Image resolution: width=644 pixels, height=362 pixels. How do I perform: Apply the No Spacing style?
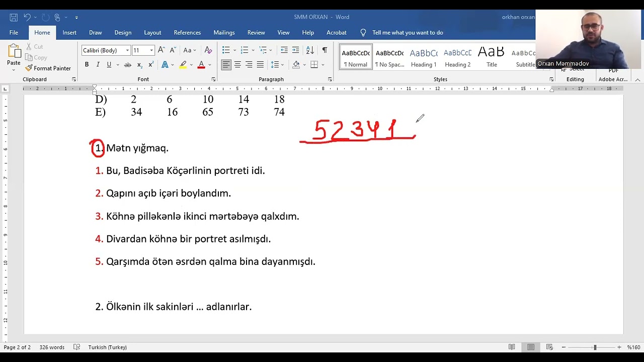(x=389, y=57)
